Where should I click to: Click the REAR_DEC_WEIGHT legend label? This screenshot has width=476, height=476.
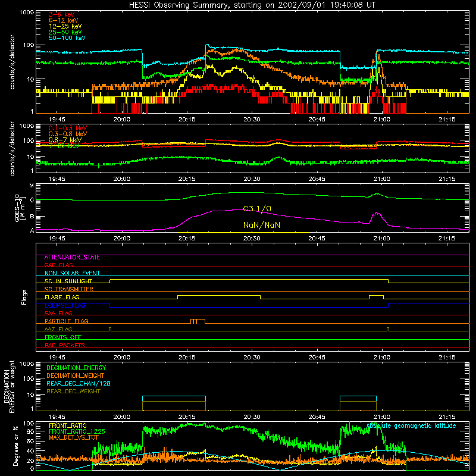(73, 392)
